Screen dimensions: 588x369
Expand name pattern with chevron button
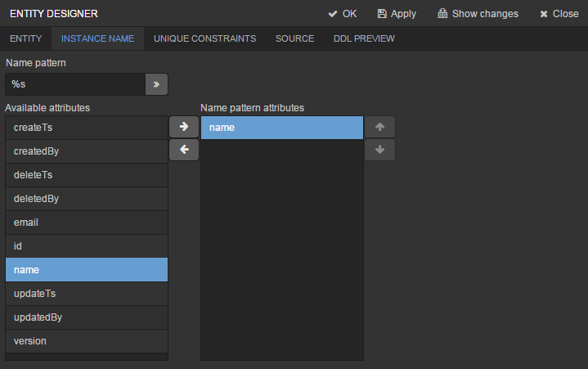[x=156, y=84]
